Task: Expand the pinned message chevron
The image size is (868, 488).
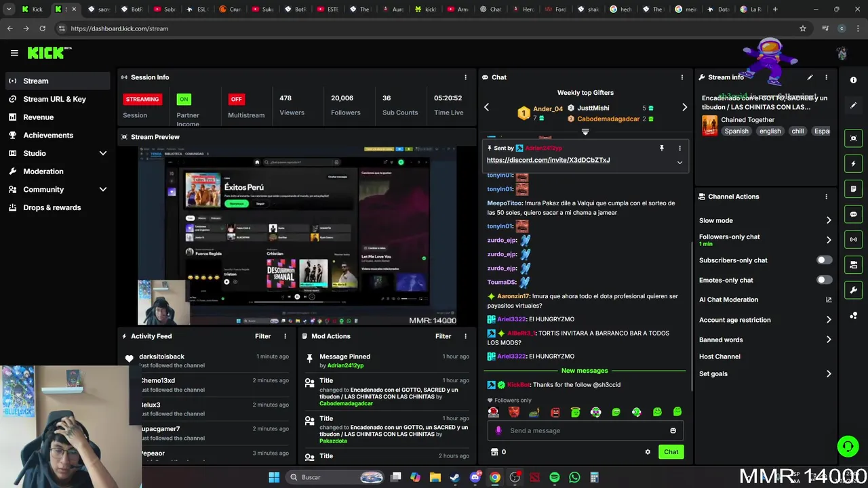Action: pos(679,163)
